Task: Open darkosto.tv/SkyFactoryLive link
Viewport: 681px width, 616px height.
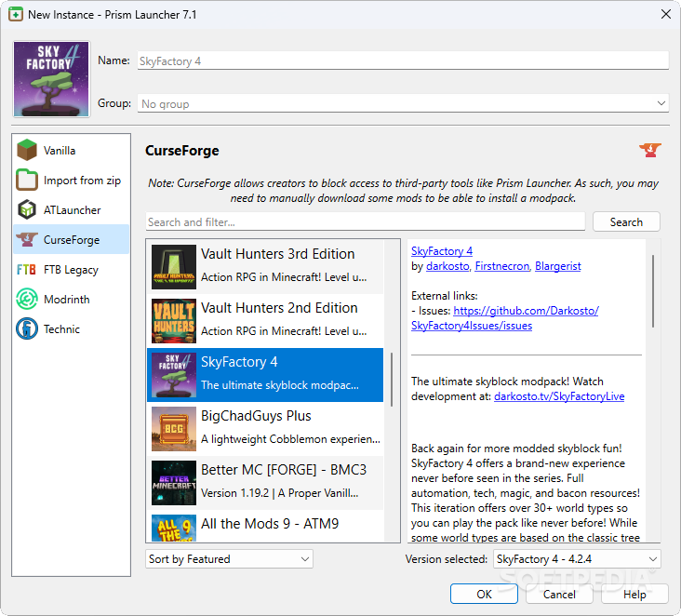Action: click(559, 396)
